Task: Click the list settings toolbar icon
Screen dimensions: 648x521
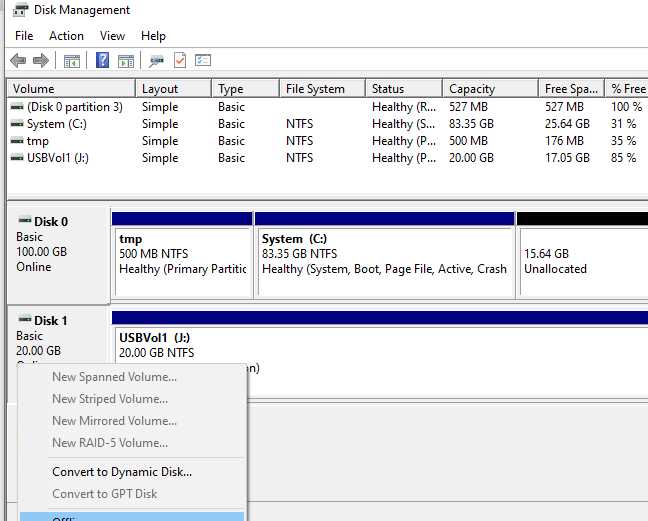Action: point(203,61)
